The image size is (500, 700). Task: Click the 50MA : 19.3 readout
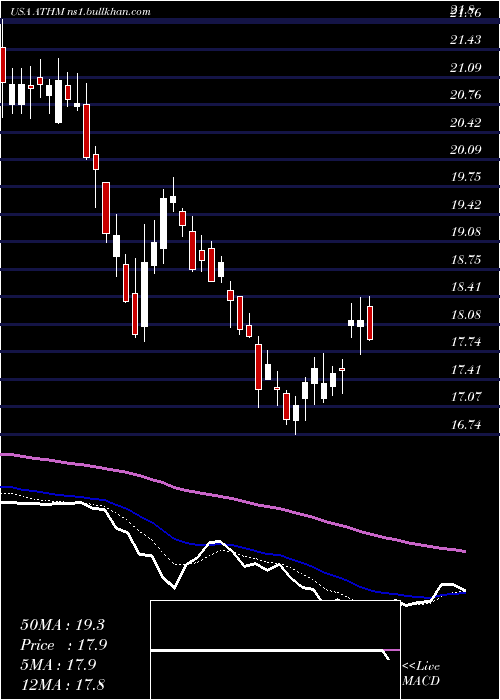(62, 625)
